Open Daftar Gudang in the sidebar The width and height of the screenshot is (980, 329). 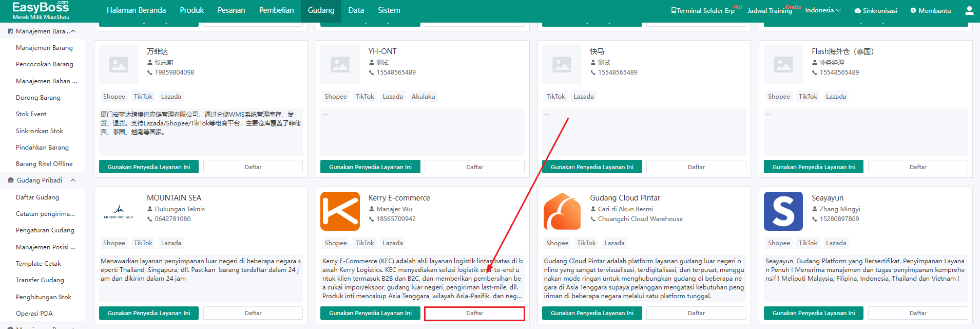tap(37, 197)
